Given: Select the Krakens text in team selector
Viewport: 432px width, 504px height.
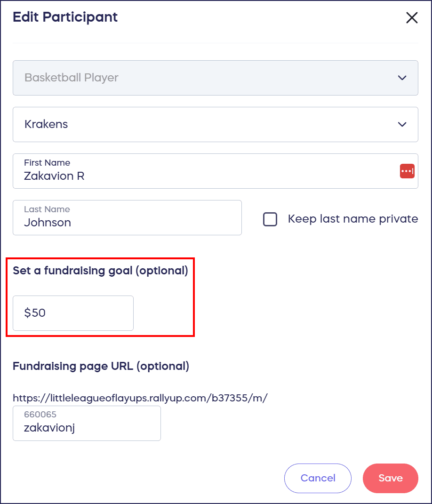Looking at the screenshot, I should pos(46,124).
